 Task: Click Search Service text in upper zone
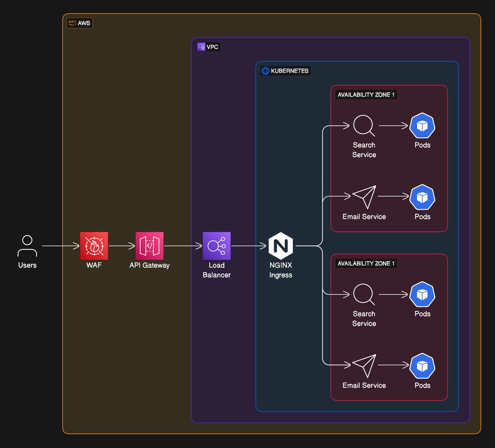pos(364,150)
